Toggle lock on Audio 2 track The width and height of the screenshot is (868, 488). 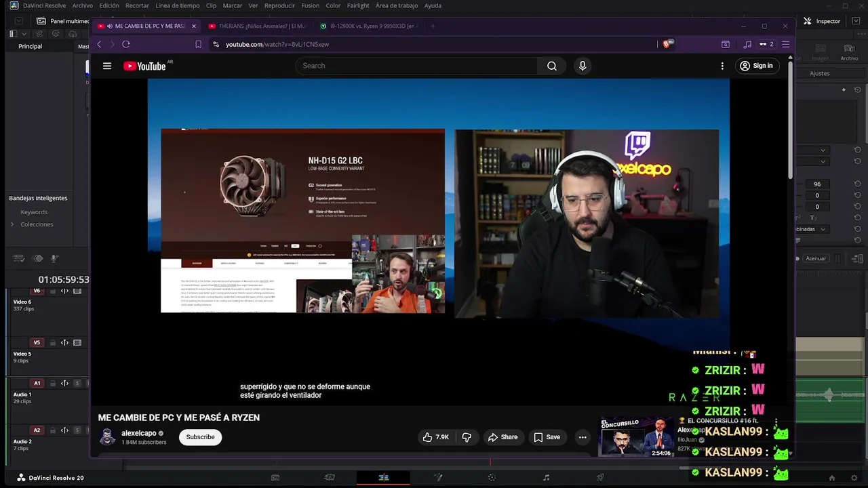pos(52,430)
